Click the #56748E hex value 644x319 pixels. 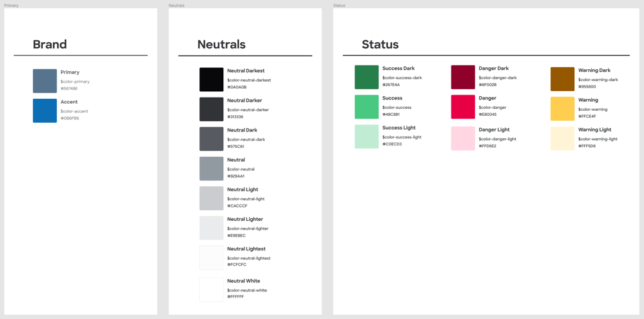[69, 89]
